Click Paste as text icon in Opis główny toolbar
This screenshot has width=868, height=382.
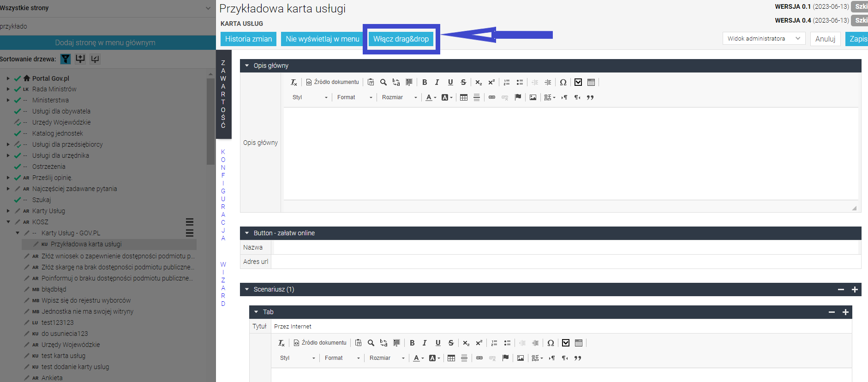click(371, 82)
